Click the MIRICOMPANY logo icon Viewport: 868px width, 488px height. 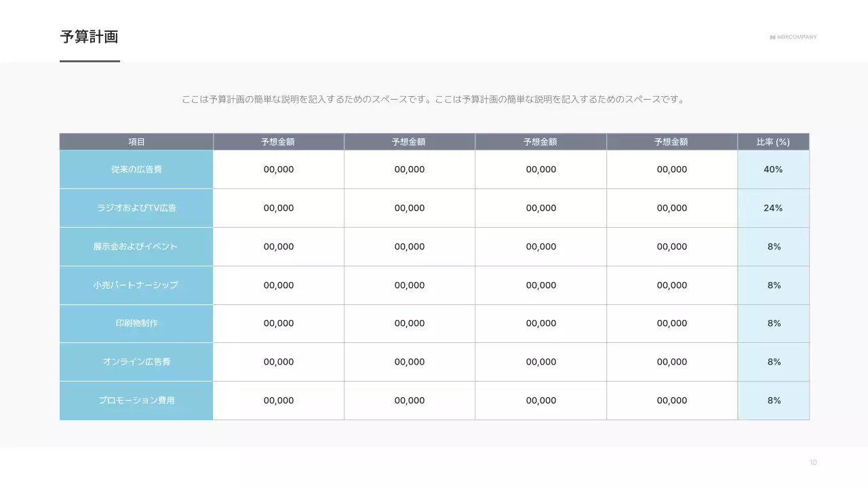click(x=772, y=37)
